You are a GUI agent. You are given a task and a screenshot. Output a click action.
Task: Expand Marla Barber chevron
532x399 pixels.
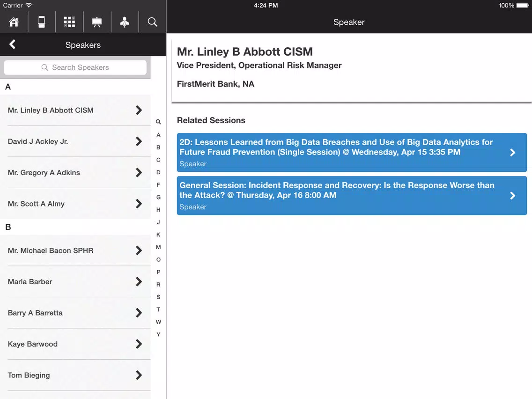(x=139, y=281)
